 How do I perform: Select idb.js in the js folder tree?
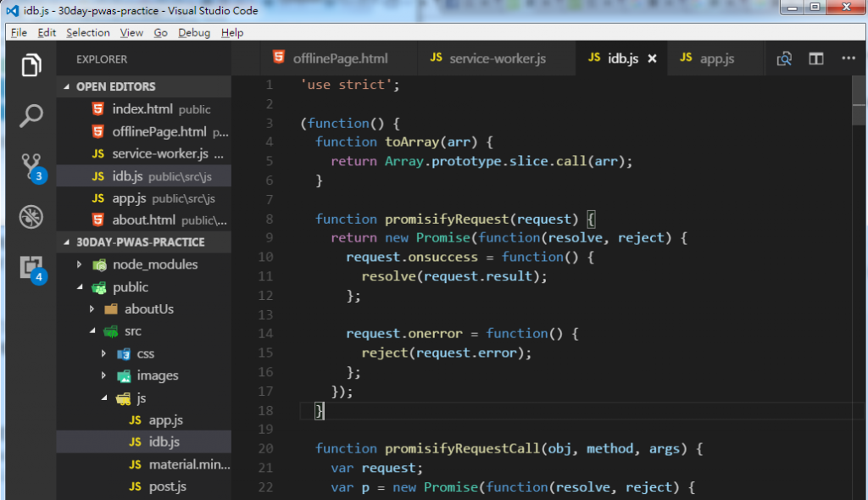tap(144, 442)
